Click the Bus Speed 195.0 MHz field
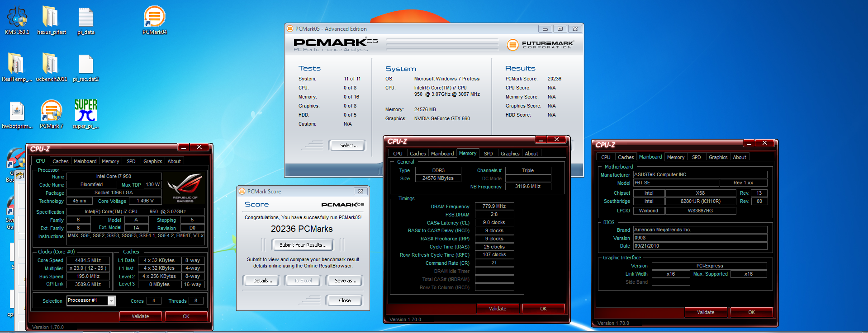 click(x=88, y=276)
